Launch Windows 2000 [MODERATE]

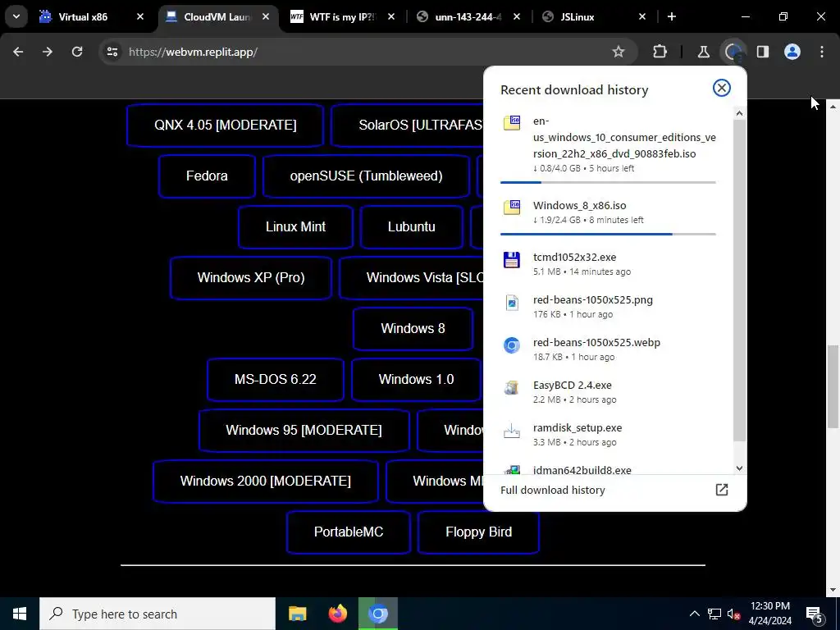coord(265,481)
